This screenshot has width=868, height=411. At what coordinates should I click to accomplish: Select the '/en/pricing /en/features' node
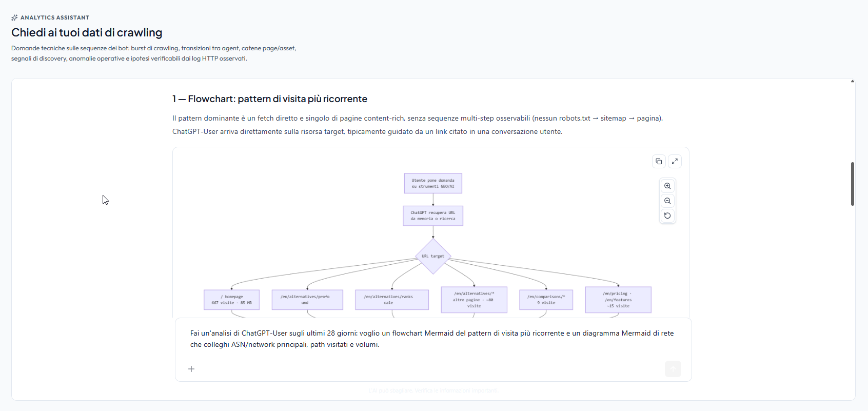(x=618, y=300)
